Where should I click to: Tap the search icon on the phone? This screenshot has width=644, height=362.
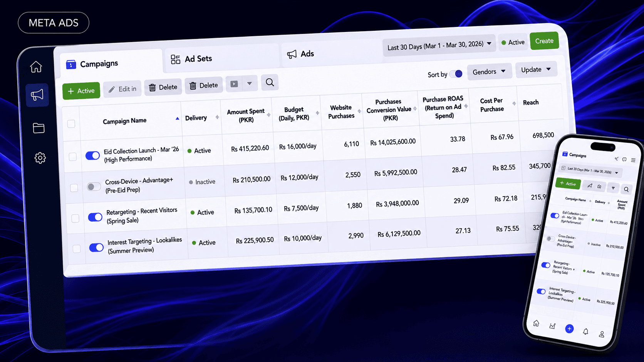pyautogui.click(x=626, y=189)
